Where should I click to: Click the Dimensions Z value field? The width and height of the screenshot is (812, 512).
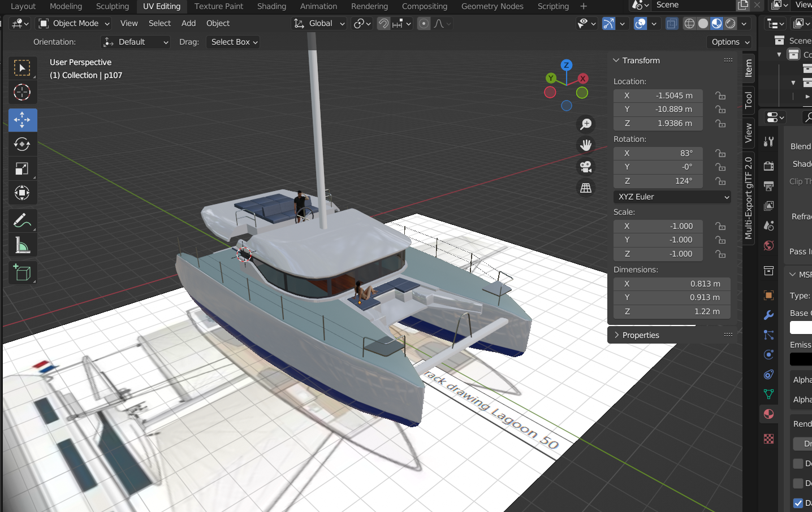(x=672, y=312)
